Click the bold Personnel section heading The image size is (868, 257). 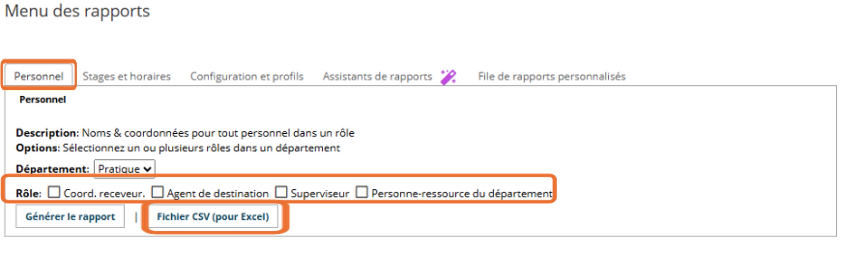42,99
